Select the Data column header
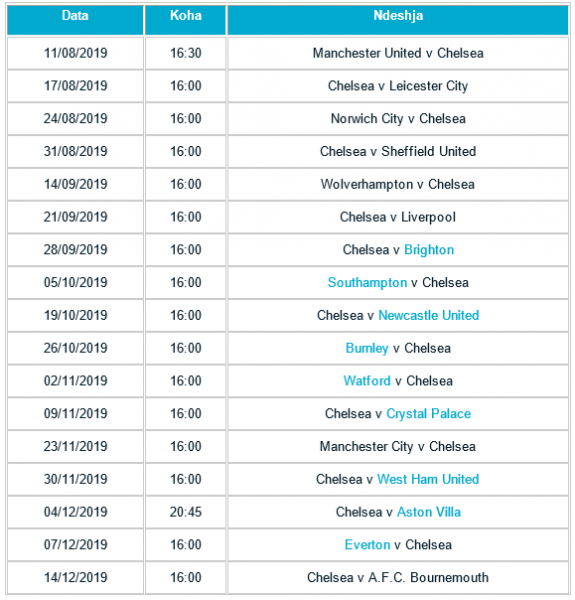575x600 pixels. click(x=75, y=20)
